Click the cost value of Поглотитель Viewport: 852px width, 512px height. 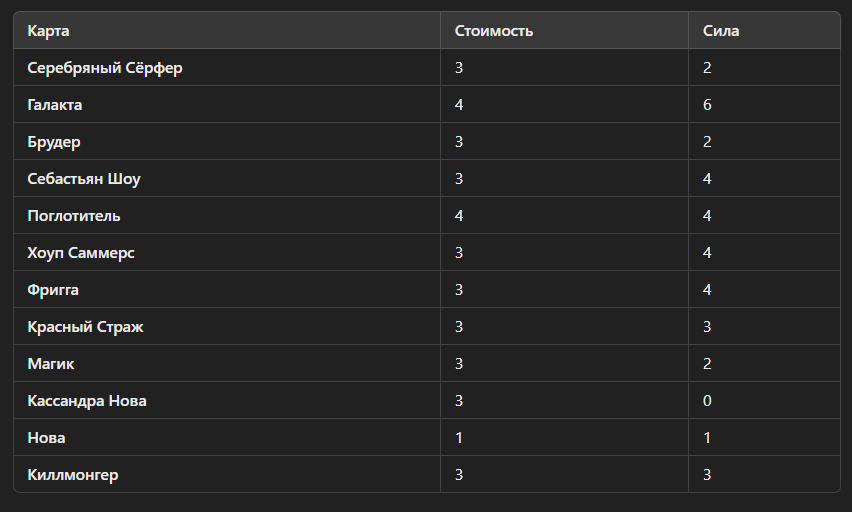(x=459, y=216)
